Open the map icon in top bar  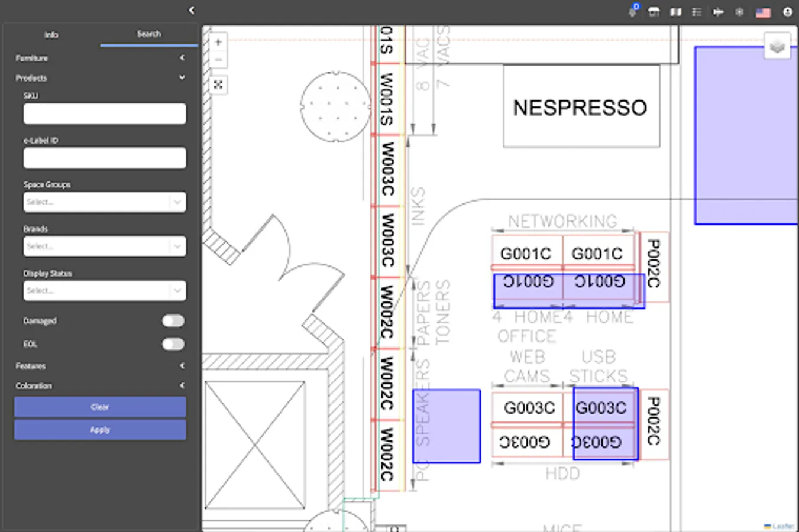click(x=675, y=12)
